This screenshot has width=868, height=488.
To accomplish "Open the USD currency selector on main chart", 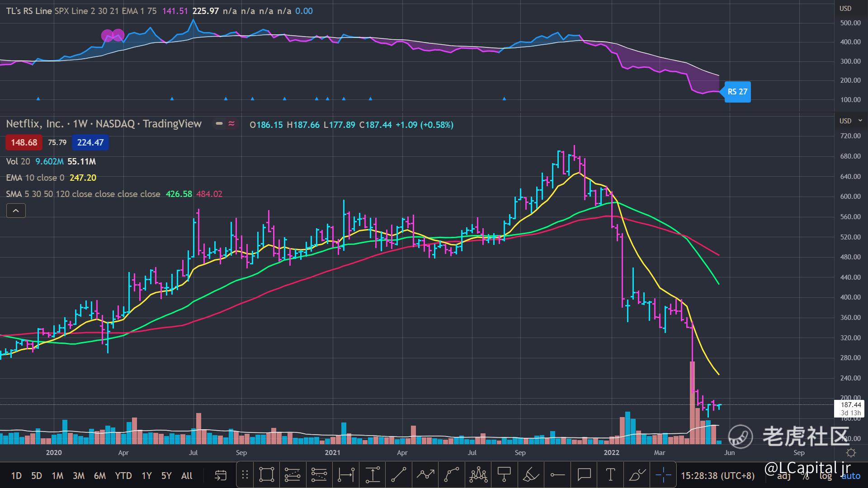I will click(x=845, y=121).
